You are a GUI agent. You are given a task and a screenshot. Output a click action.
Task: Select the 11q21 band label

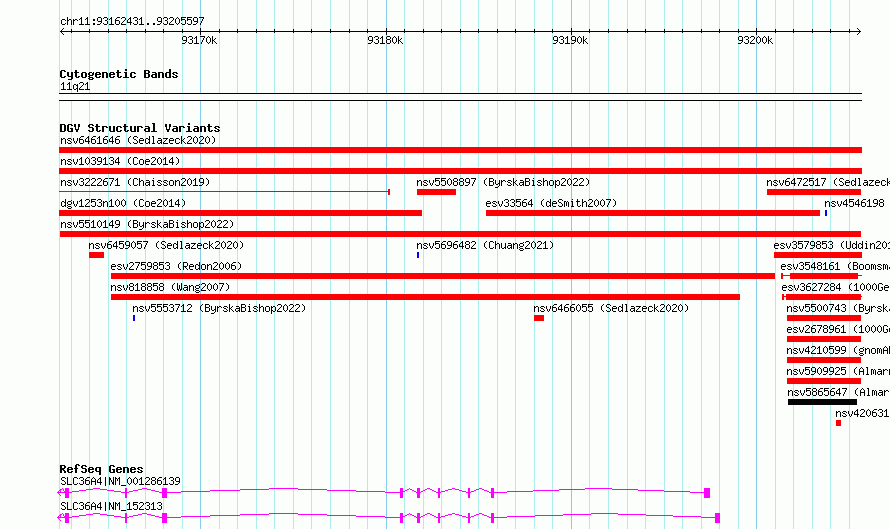coord(75,86)
